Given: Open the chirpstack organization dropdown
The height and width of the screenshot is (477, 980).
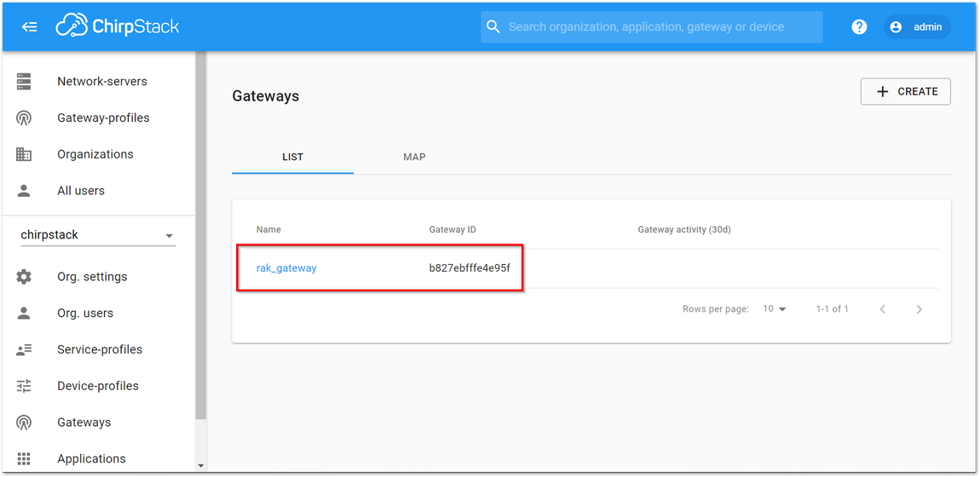Looking at the screenshot, I should [x=98, y=235].
